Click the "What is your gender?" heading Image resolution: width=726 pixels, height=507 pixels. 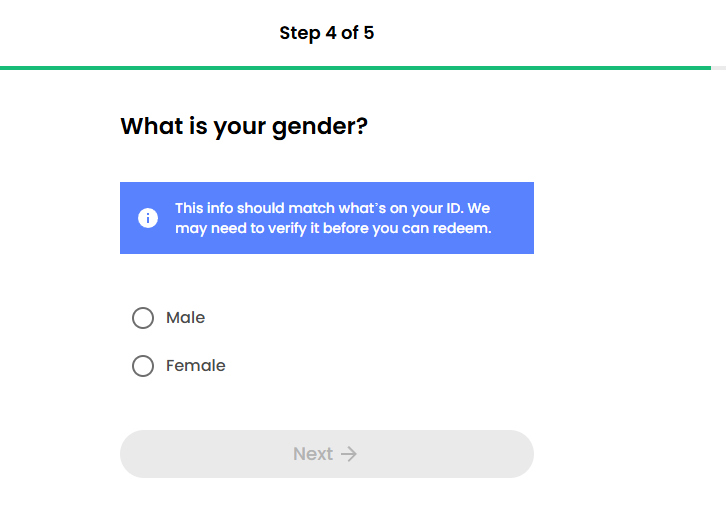pos(244,127)
